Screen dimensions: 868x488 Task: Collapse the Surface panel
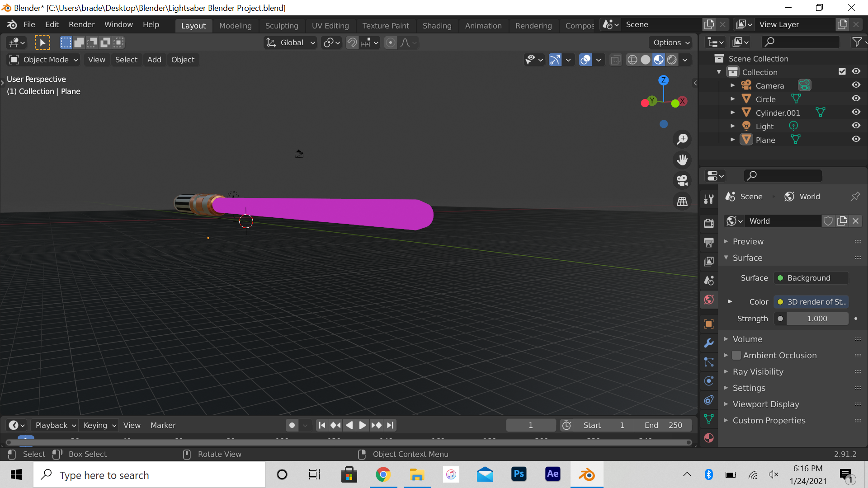pos(748,258)
